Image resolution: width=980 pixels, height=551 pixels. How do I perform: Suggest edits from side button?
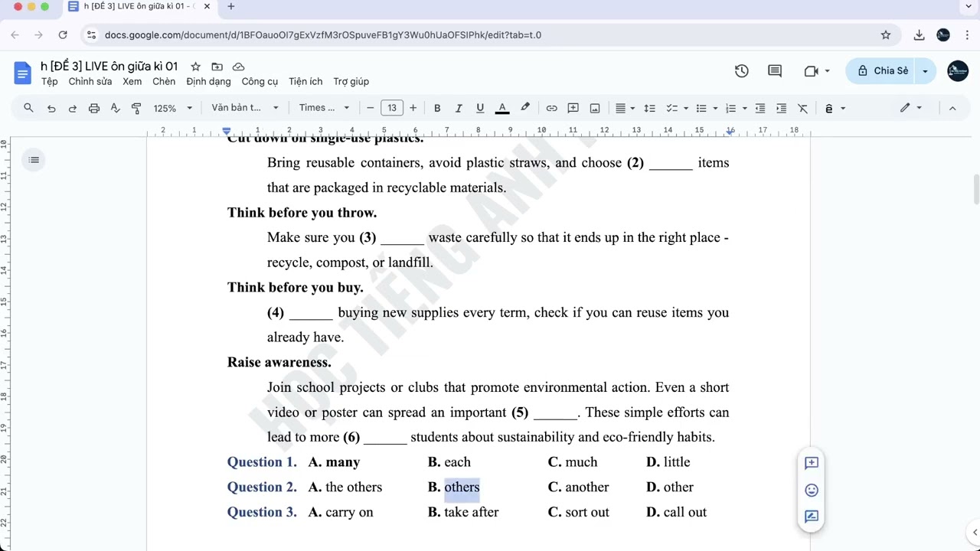pyautogui.click(x=812, y=517)
